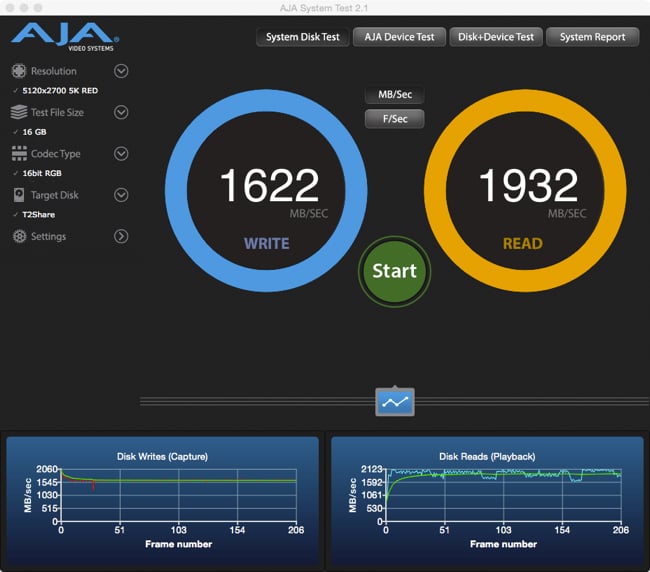Viewport: 650px width, 572px height.
Task: Expand the Test File Size chevron
Action: [x=121, y=112]
